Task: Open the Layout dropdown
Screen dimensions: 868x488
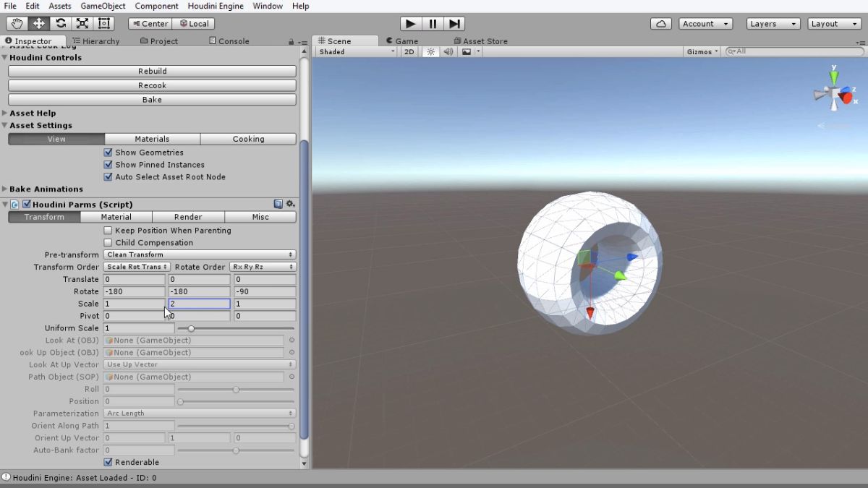Action: [834, 24]
